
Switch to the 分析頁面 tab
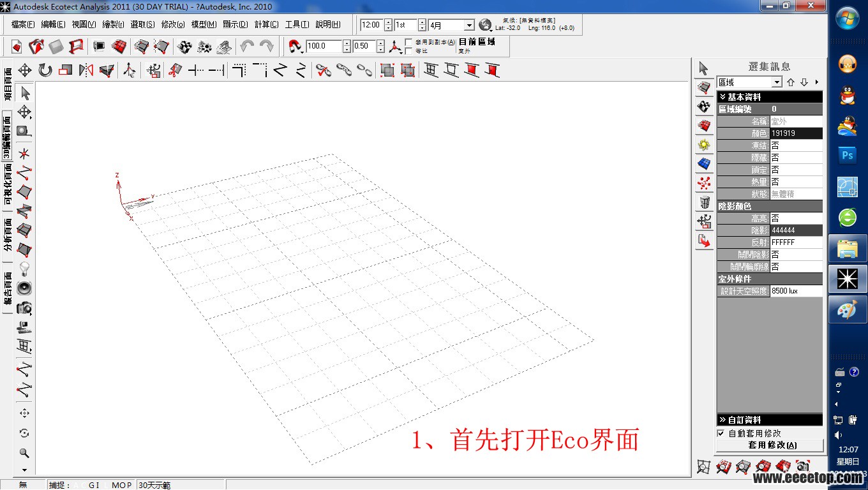(8, 234)
